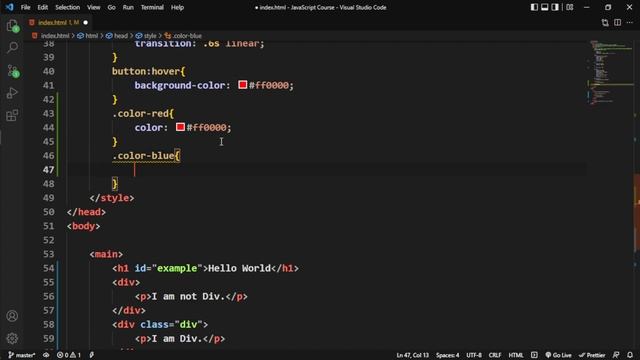Select the index.html editor tab
640x360 pixels.
58,22
